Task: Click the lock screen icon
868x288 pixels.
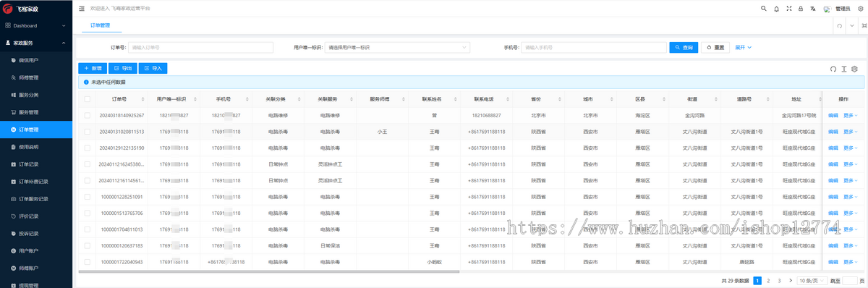Action: 801,9
